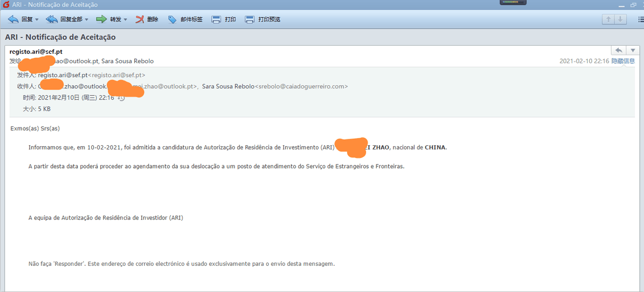Click the Reply All (回复全部) icon
This screenshot has height=292, width=644.
52,19
